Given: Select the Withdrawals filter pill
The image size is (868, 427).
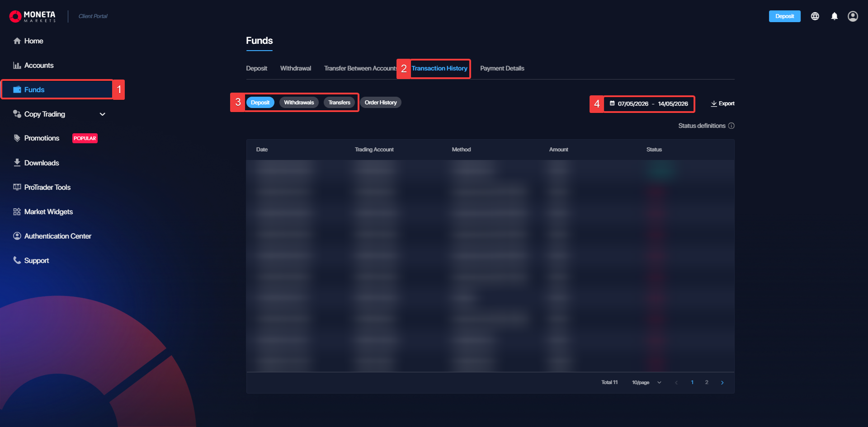Looking at the screenshot, I should (x=299, y=103).
